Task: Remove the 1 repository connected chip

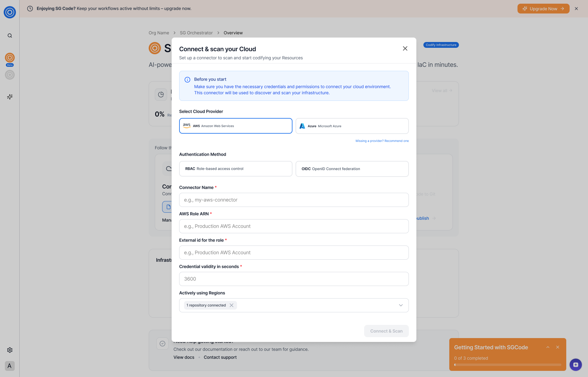Action: (232, 305)
